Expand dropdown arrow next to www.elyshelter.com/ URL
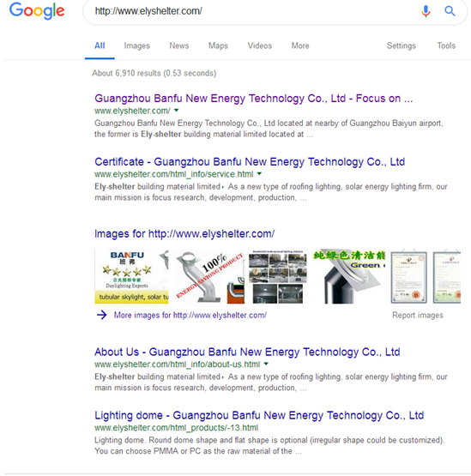This screenshot has height=476, width=471. pos(176,111)
